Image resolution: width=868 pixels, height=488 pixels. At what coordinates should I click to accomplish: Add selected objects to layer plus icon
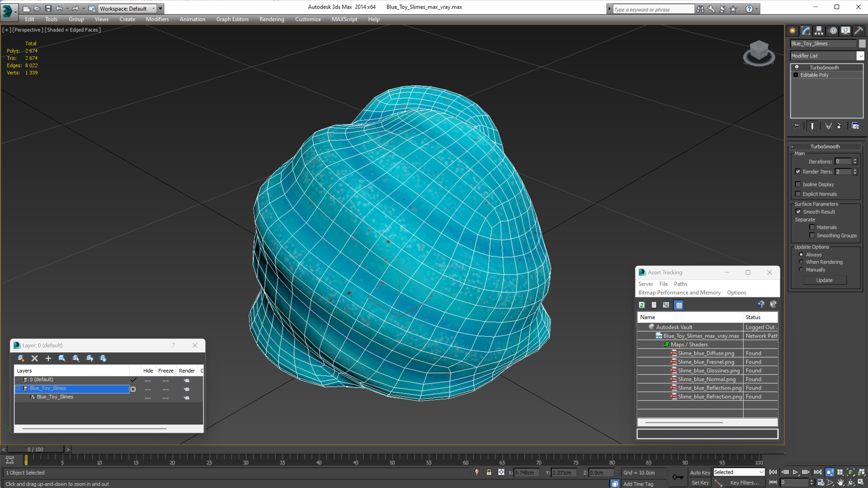pos(48,358)
